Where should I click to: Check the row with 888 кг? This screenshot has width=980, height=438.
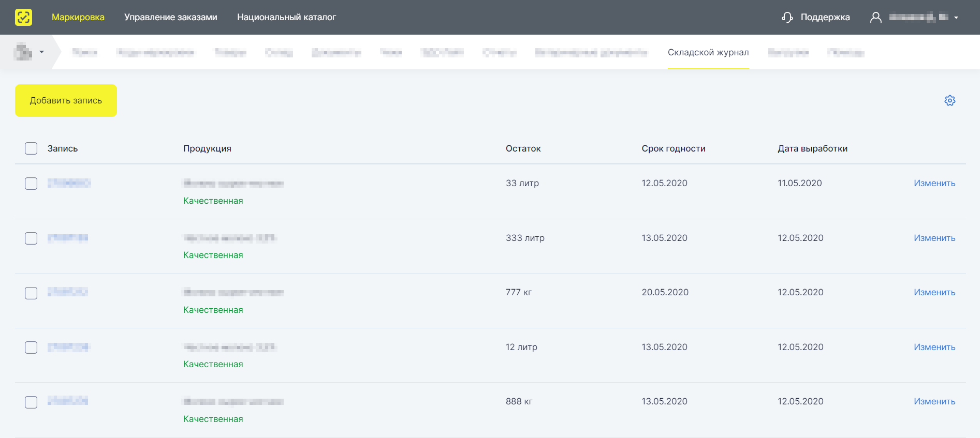coord(31,402)
